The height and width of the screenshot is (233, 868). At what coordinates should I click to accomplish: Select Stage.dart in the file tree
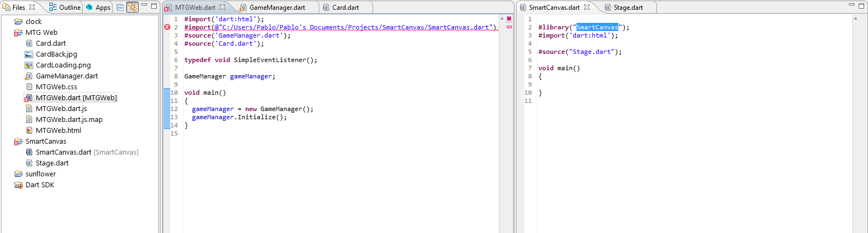[52, 163]
